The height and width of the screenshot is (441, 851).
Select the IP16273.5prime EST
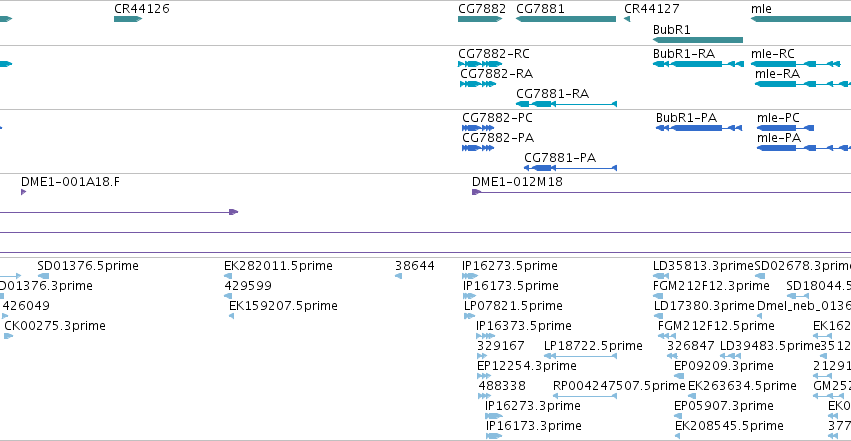[x=470, y=276]
